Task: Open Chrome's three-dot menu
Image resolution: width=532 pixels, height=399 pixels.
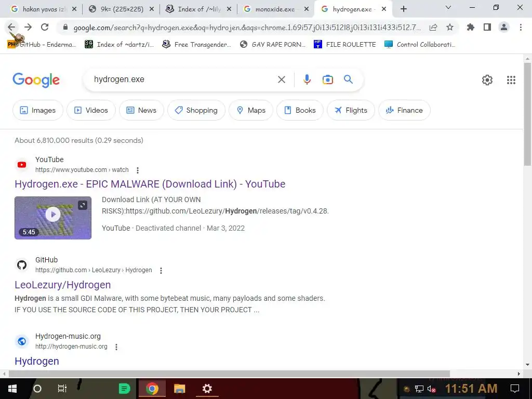Action: point(521,27)
